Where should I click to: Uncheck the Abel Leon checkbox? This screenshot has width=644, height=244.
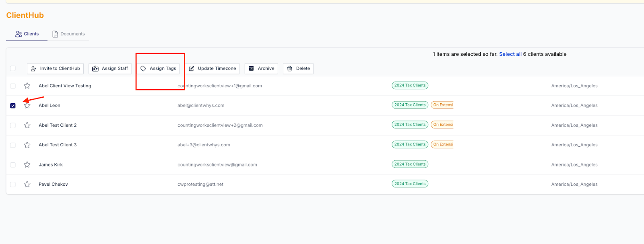13,105
